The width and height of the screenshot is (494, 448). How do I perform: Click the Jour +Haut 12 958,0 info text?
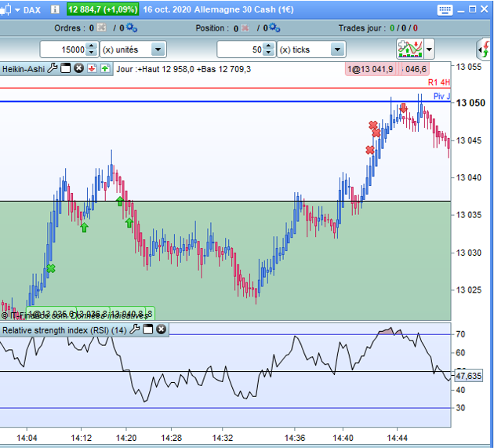(x=183, y=69)
